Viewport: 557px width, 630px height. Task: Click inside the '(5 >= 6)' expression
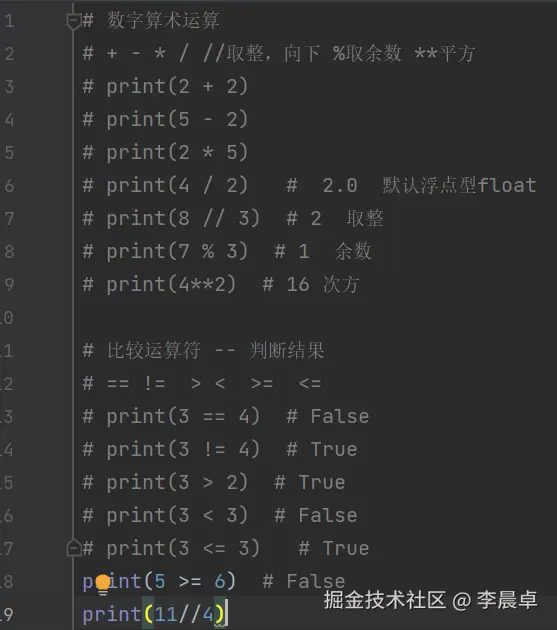point(190,581)
